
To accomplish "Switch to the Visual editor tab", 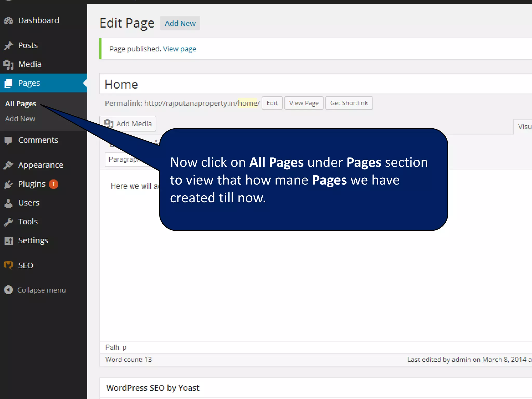I will click(524, 127).
